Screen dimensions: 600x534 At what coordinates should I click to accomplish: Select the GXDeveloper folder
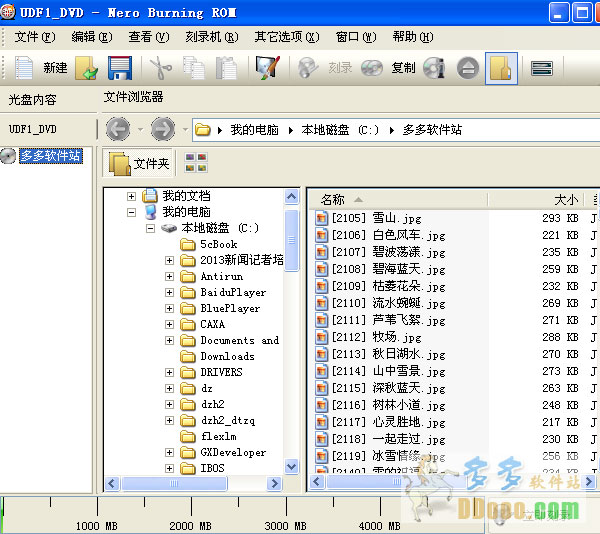coord(233,453)
